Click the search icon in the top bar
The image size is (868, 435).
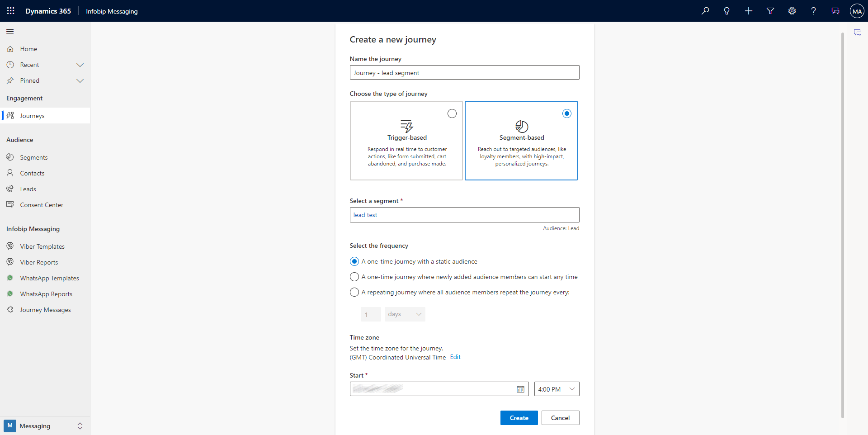[705, 11]
